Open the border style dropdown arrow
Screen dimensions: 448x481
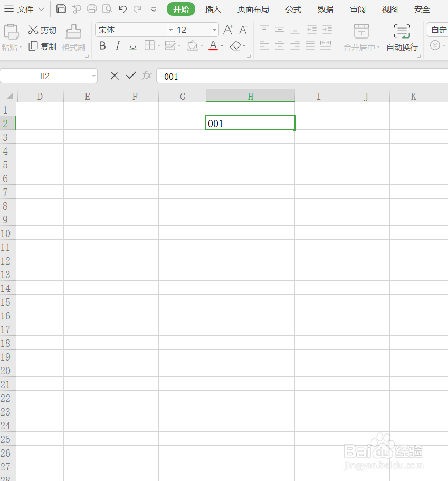(x=158, y=46)
